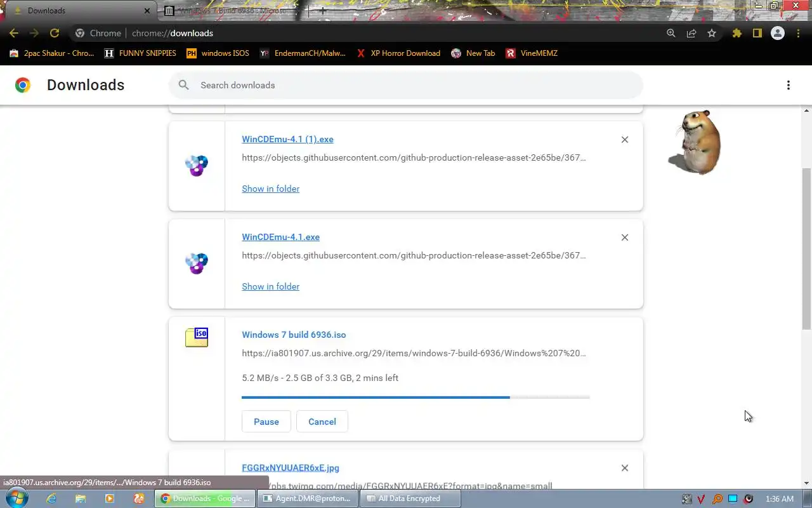Viewport: 812px width, 508px height.
Task: Open the 2pac Shakur bookmark
Action: (52, 53)
